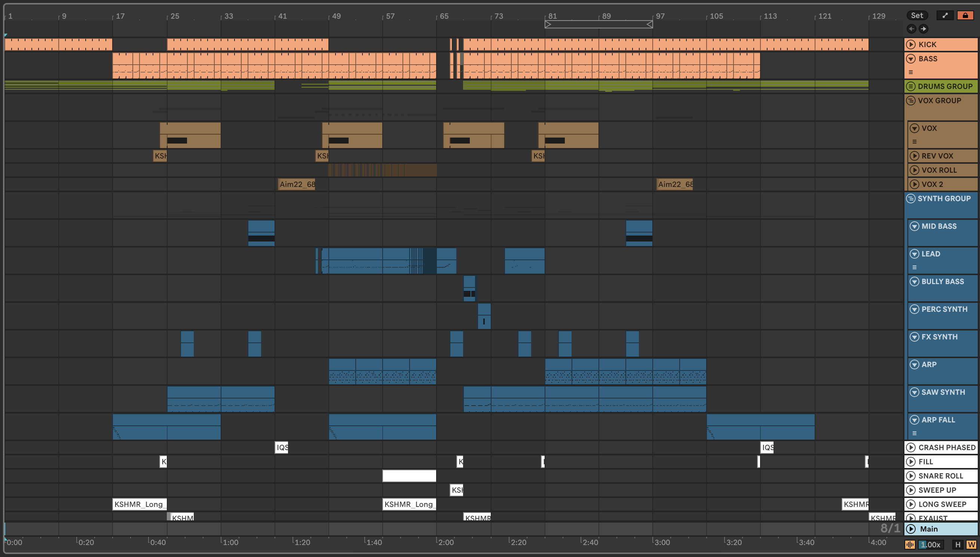The width and height of the screenshot is (980, 557).
Task: Click the Set locator button
Action: pos(917,15)
